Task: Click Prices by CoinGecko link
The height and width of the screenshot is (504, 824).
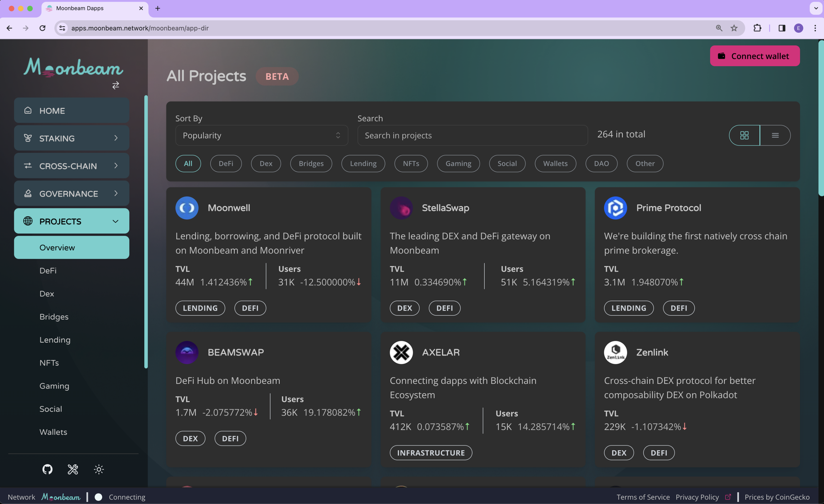Action: click(777, 497)
